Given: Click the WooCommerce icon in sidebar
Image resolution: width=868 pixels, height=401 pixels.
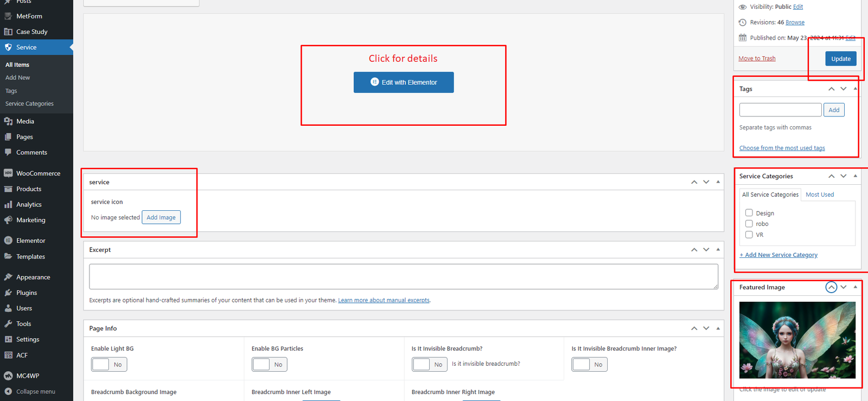Looking at the screenshot, I should pyautogui.click(x=8, y=173).
